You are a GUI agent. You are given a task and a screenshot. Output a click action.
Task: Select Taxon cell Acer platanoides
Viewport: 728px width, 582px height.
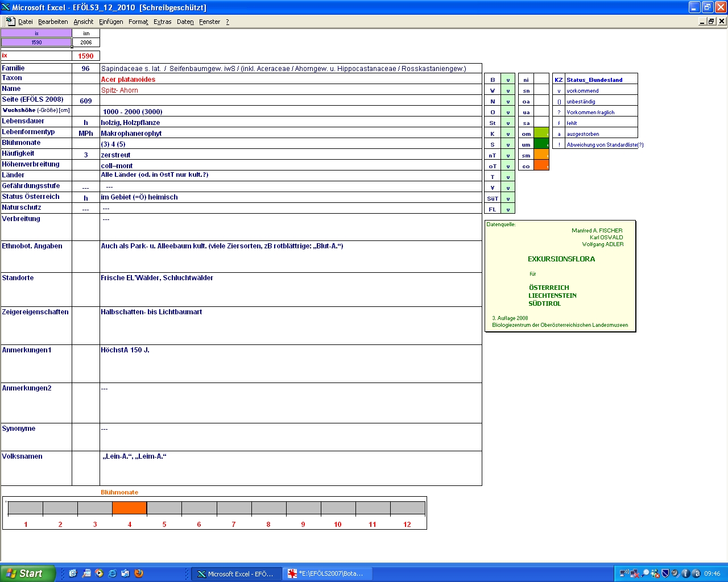291,79
